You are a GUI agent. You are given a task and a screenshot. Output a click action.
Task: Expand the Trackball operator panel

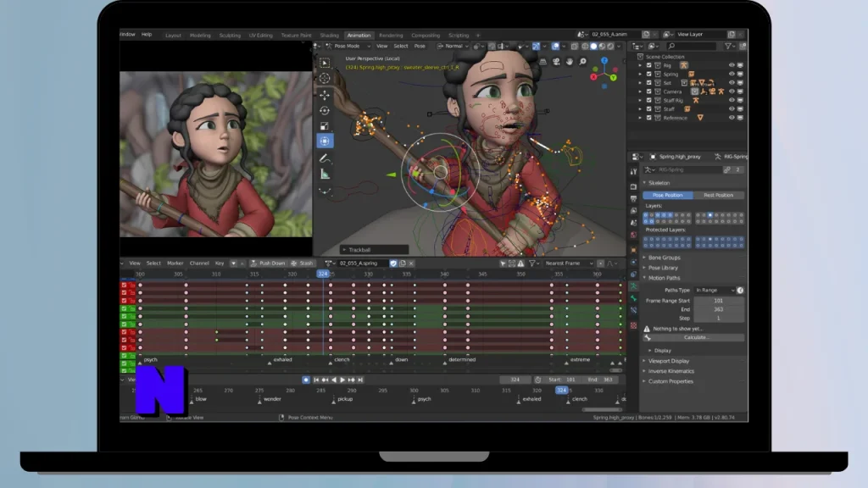coord(374,250)
